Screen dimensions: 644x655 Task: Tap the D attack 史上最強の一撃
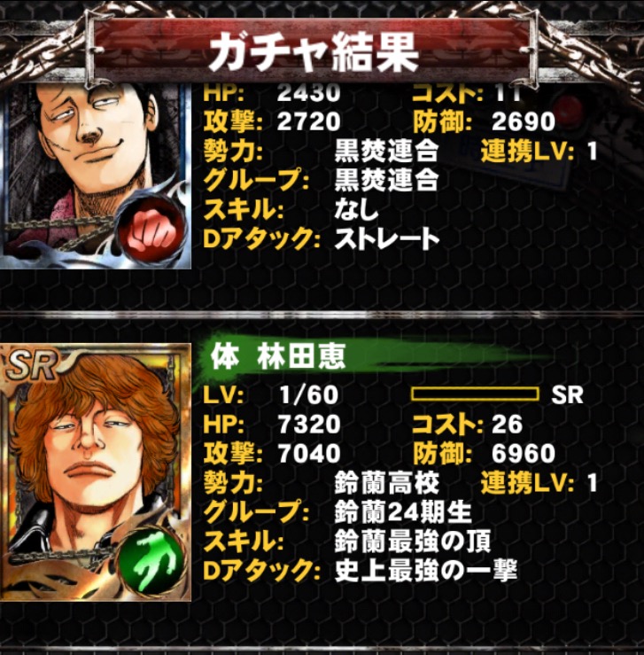coord(426,571)
